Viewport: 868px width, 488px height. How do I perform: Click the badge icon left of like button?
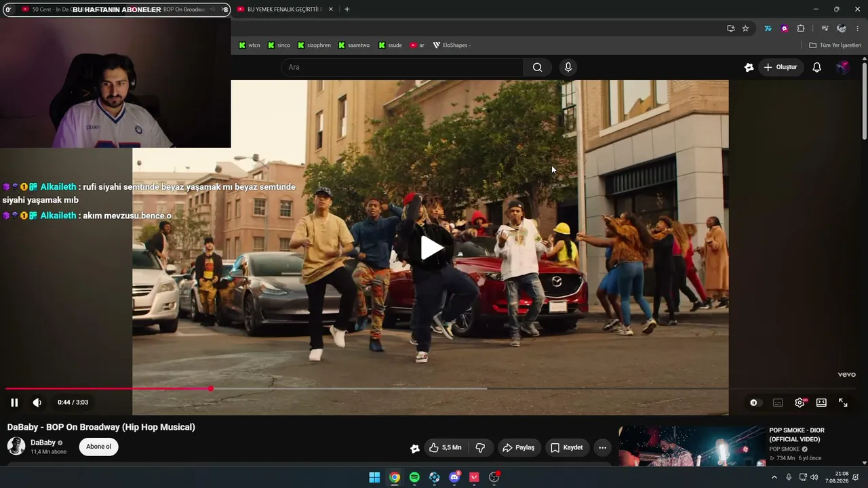tap(415, 448)
